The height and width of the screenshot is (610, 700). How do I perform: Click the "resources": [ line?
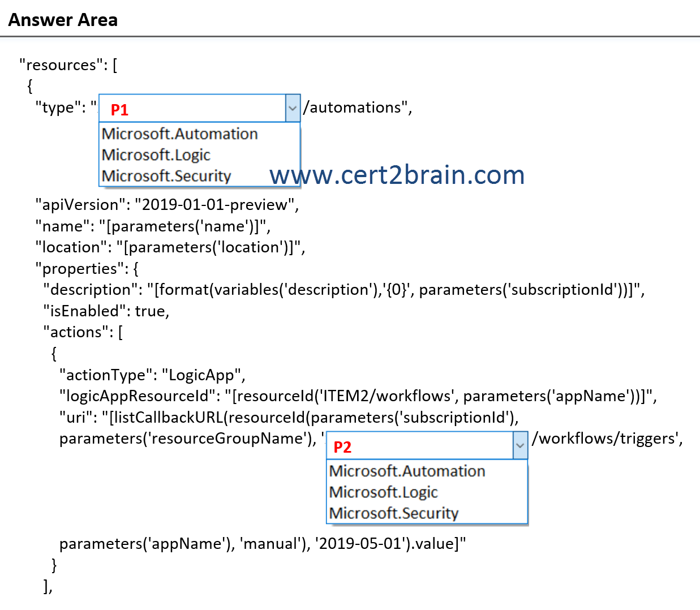coord(68,65)
